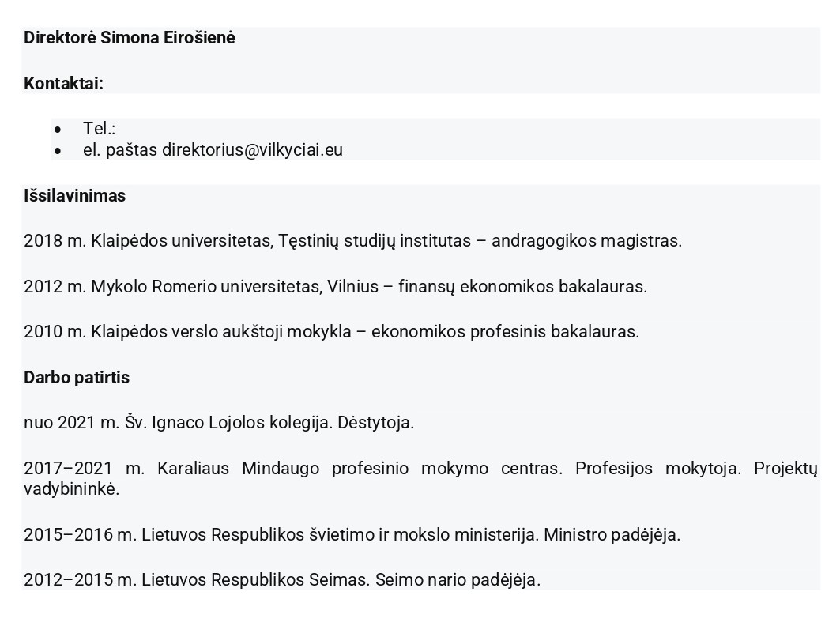Click the text Seimo nario padėjėja
Screen dimensions: 840x622
(458, 580)
